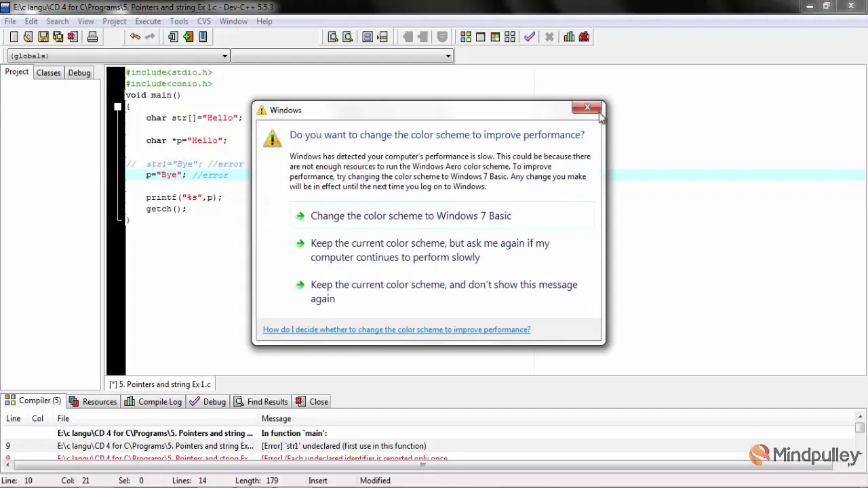Click the Save floppy disk icon
Image resolution: width=868 pixels, height=488 pixels.
point(43,37)
